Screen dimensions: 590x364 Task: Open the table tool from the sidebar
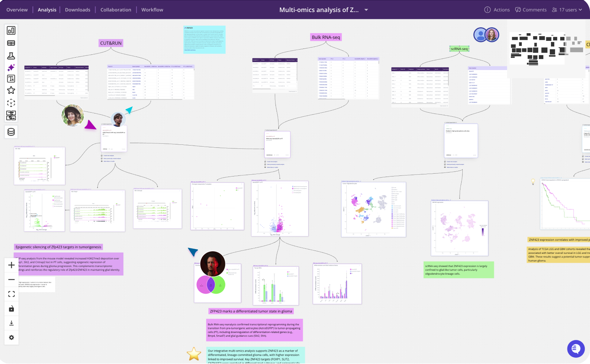point(11,43)
